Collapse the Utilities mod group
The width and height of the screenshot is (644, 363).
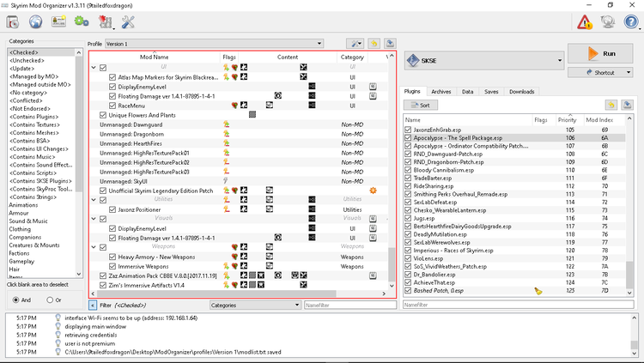(x=94, y=200)
